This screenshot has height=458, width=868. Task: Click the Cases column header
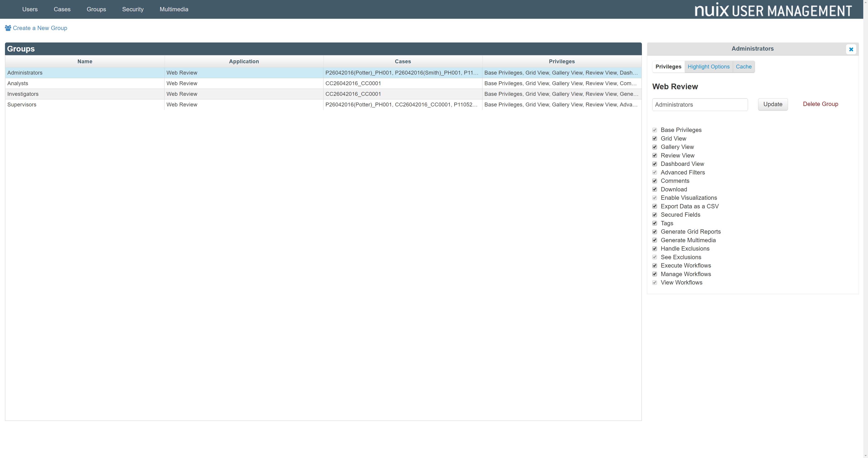403,61
